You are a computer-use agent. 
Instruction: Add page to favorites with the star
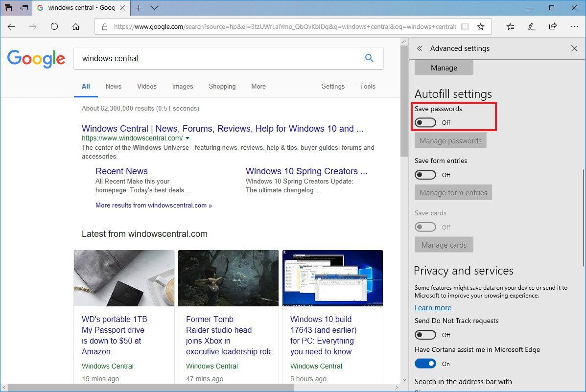tap(482, 26)
